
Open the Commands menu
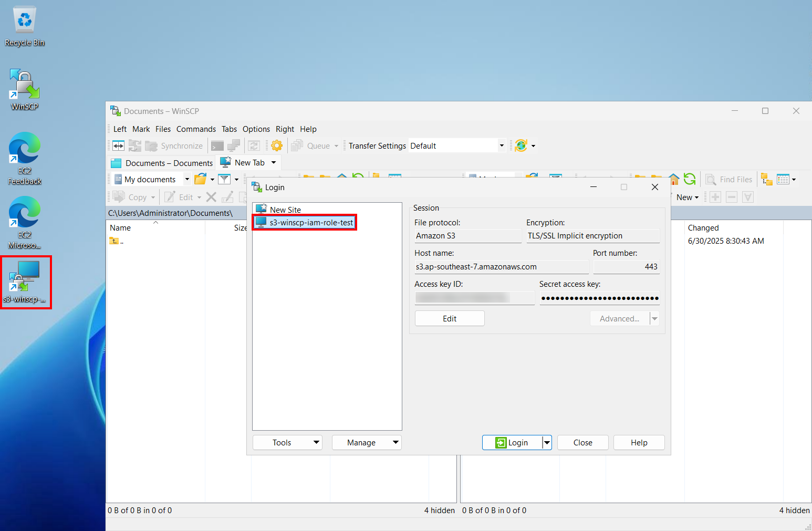click(x=196, y=129)
